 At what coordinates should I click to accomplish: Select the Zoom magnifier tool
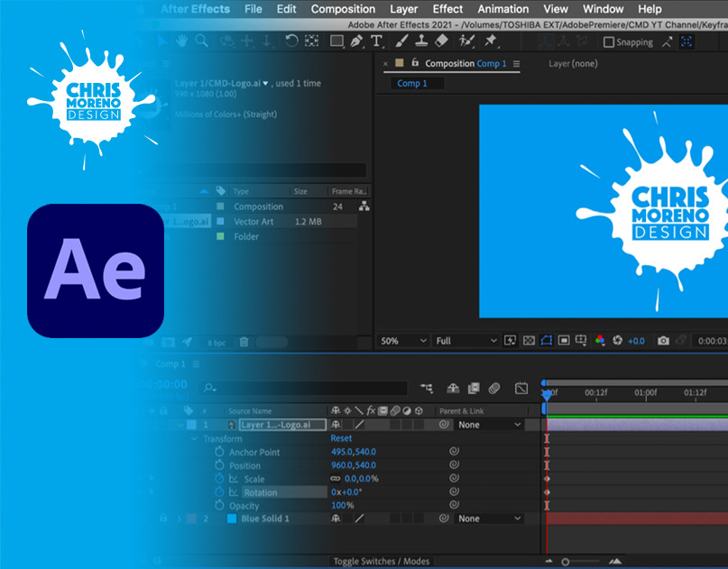pyautogui.click(x=201, y=41)
